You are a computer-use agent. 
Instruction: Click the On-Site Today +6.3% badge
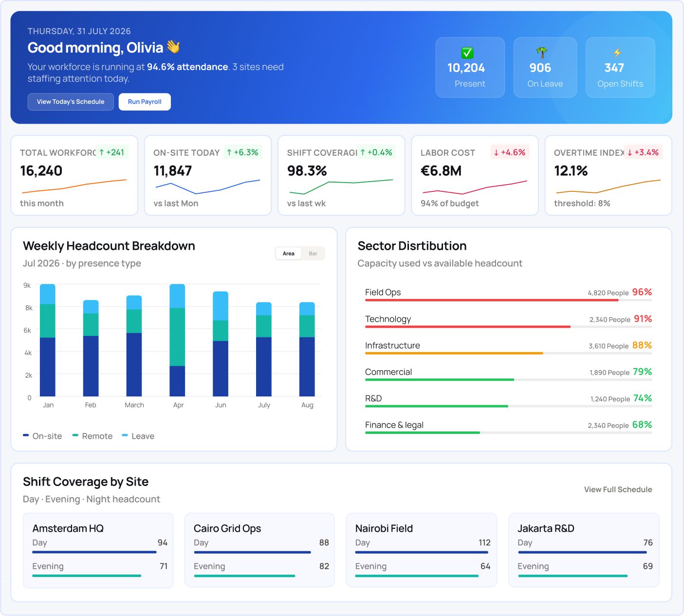coord(242,152)
